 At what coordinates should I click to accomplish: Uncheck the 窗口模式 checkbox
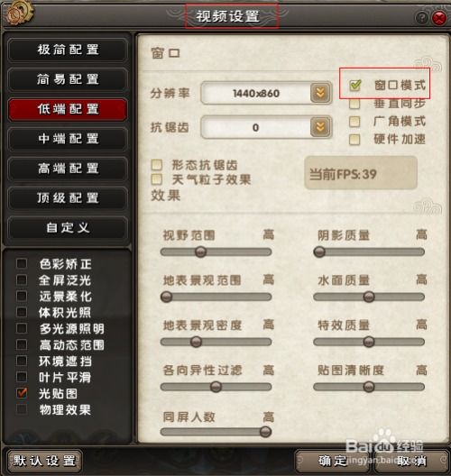tap(354, 86)
